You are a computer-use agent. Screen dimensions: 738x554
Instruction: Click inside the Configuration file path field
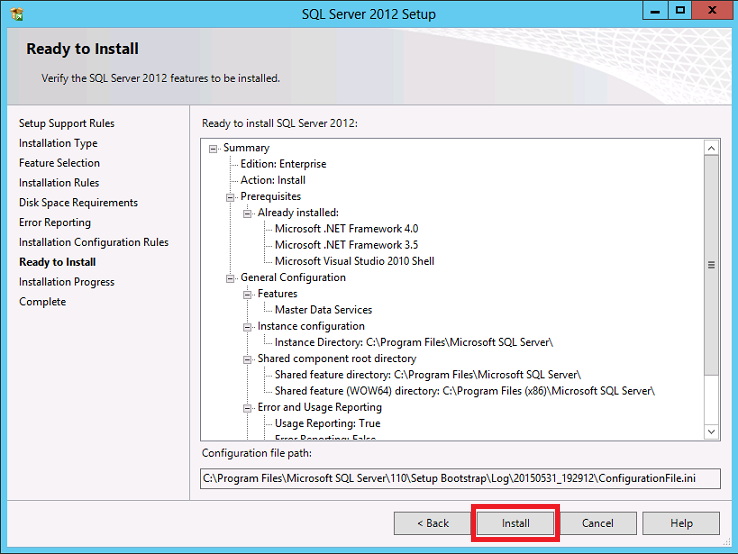coord(460,478)
